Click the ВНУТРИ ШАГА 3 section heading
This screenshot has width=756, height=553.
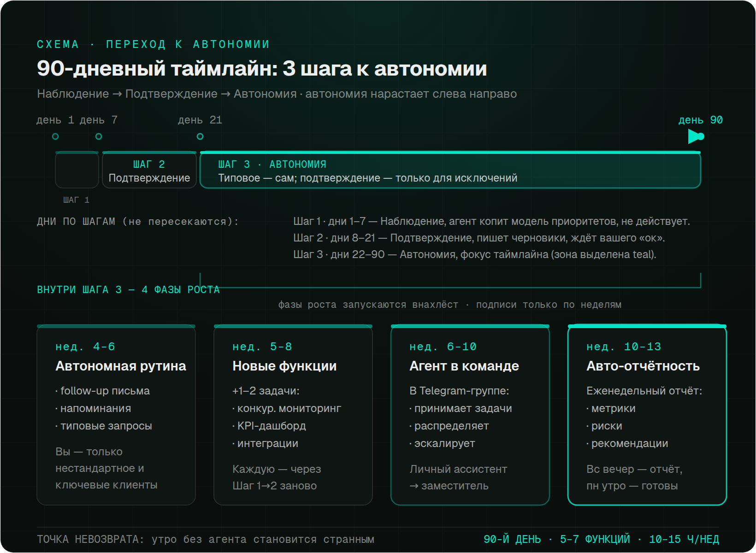click(x=128, y=289)
